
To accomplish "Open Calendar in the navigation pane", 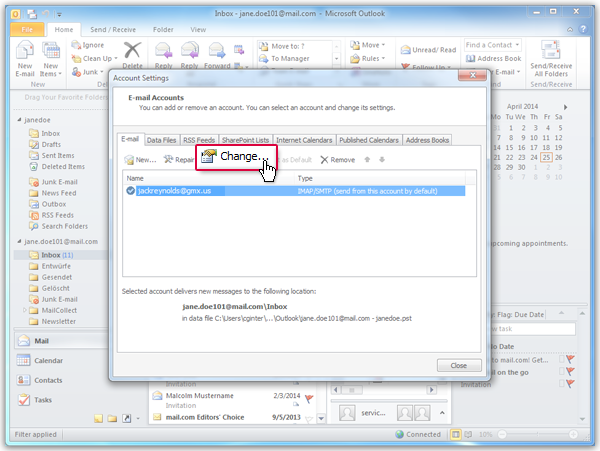I will [48, 361].
